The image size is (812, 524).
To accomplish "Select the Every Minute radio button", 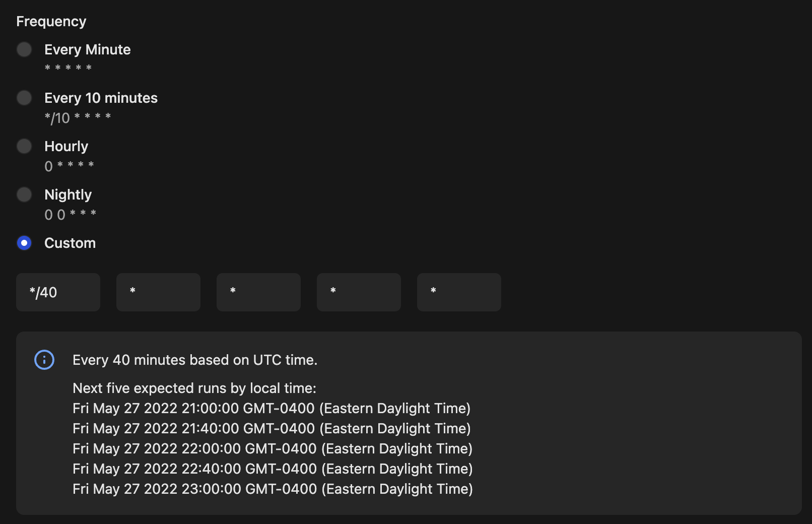I will 24,49.
